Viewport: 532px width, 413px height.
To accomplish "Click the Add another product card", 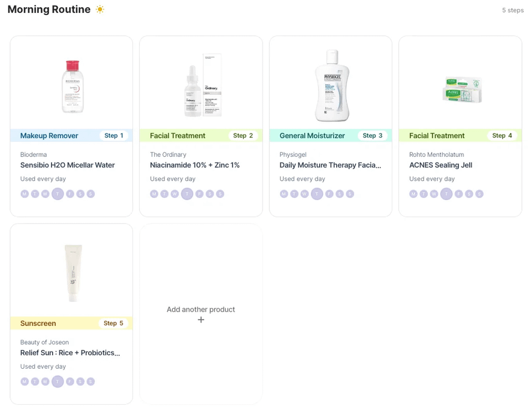I will tap(201, 314).
